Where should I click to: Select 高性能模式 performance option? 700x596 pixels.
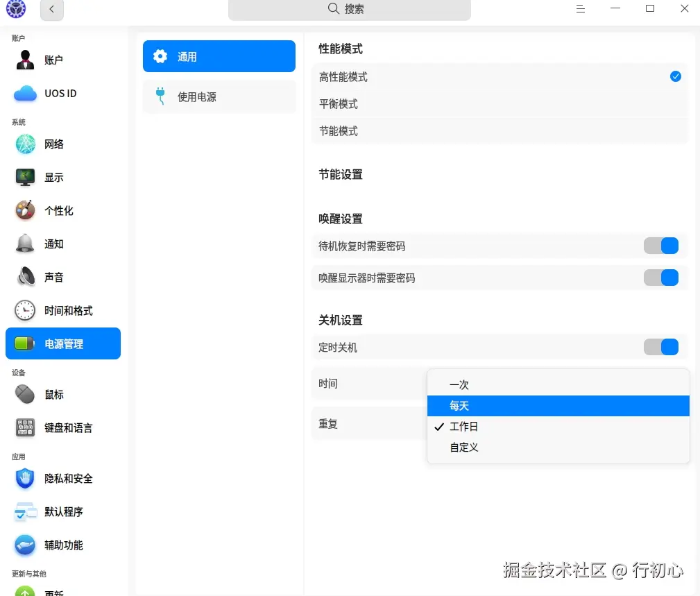[500, 77]
